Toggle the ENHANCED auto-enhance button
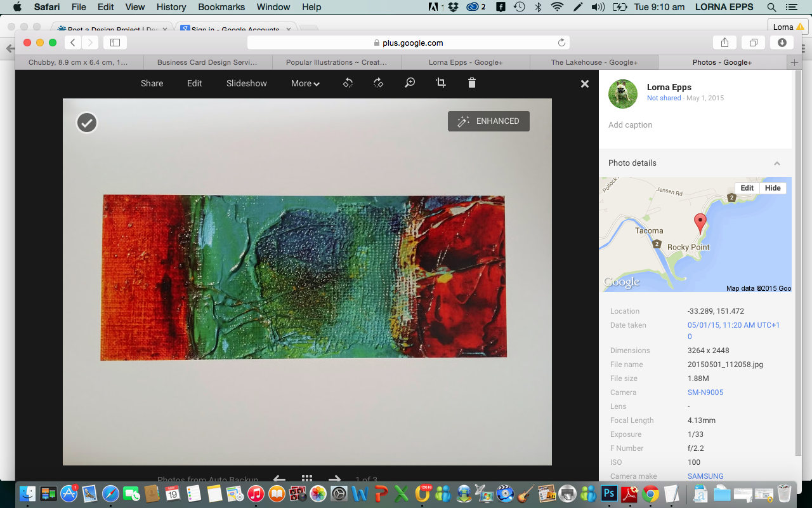 pos(488,121)
